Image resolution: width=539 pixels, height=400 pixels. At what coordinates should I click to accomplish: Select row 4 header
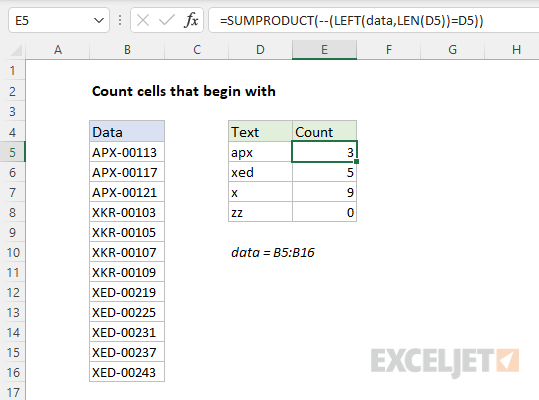pyautogui.click(x=13, y=132)
